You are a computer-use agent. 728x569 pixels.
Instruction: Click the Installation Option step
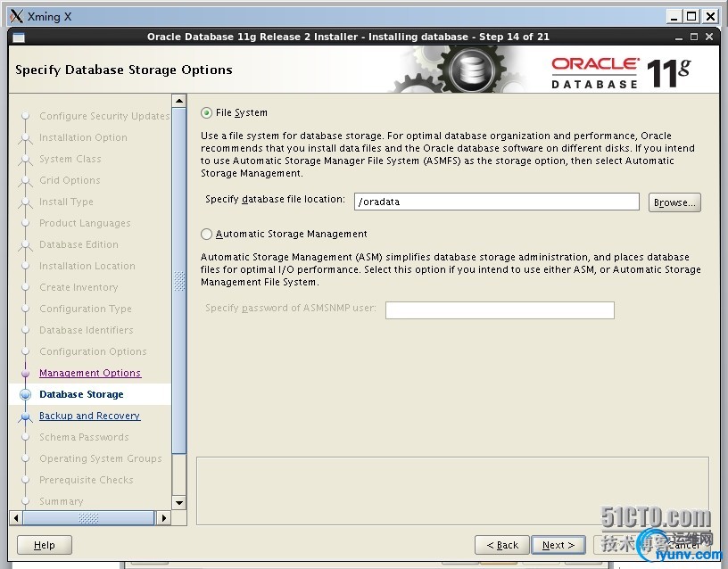[83, 137]
